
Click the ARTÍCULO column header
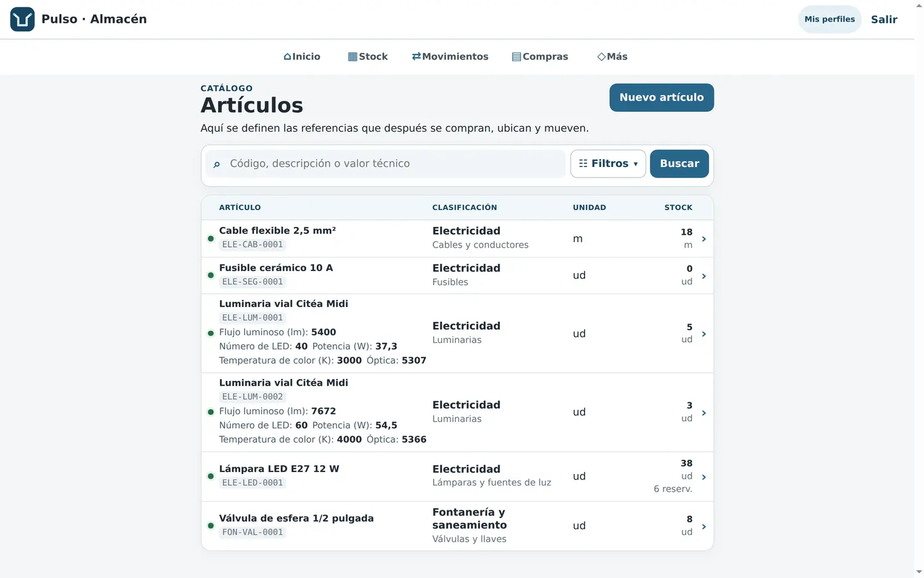pyautogui.click(x=240, y=208)
